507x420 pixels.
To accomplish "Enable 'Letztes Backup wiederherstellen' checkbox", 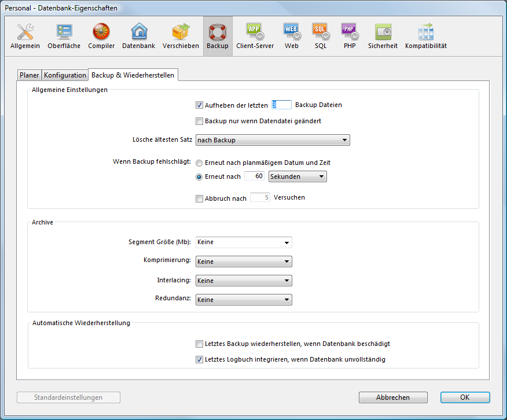I will tap(200, 344).
